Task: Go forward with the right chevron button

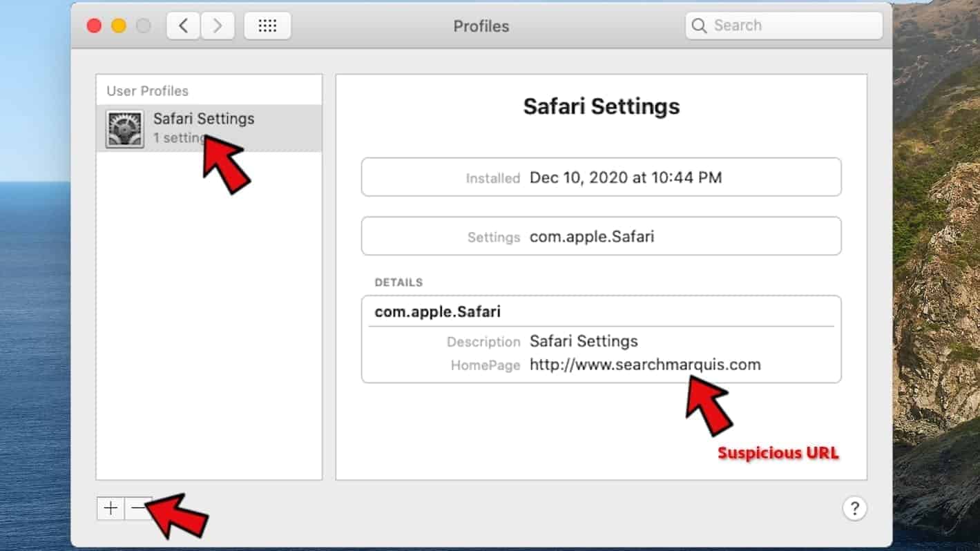Action: [x=218, y=26]
